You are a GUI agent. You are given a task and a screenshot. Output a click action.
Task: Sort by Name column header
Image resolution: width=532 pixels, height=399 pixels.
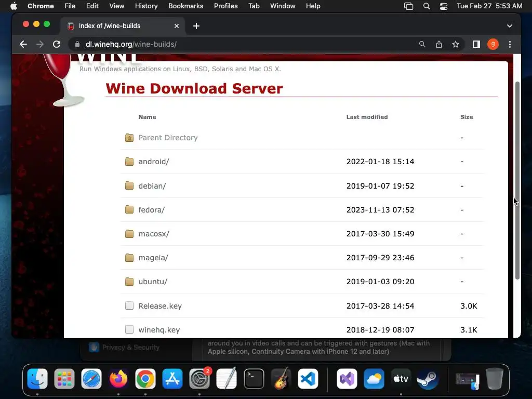point(147,117)
